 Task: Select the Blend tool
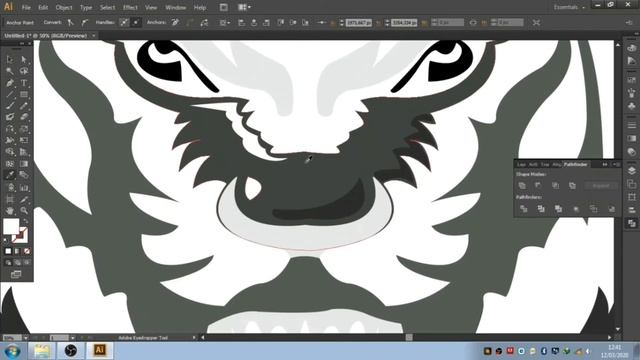24,175
